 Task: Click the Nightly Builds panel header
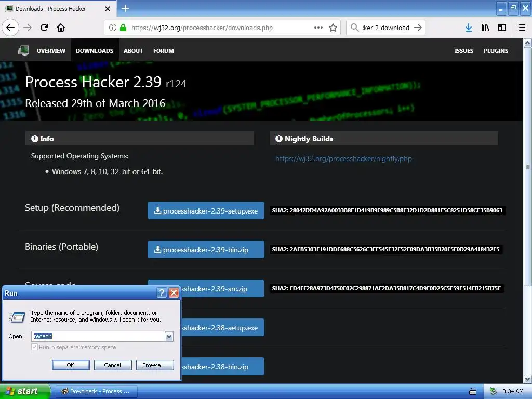tap(384, 138)
